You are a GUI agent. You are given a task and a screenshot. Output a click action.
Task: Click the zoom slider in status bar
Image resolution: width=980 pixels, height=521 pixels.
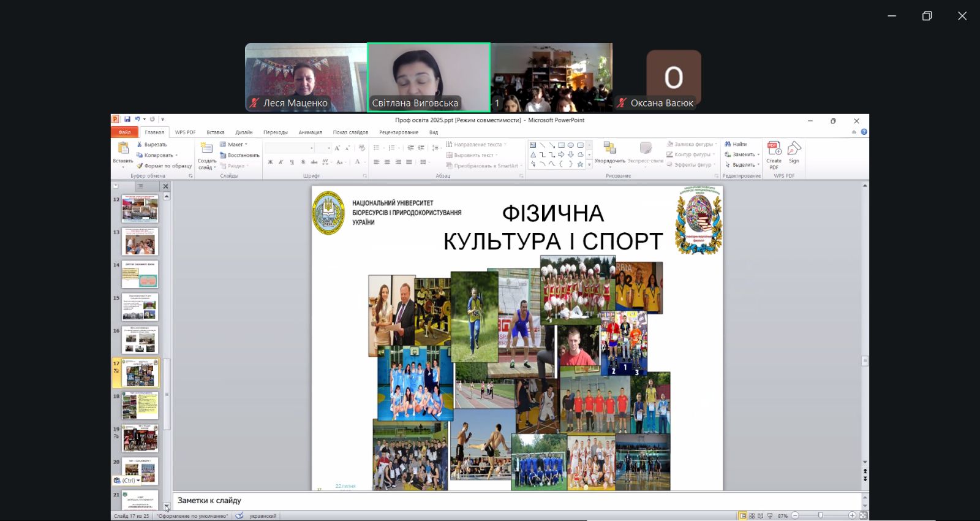pos(821,516)
